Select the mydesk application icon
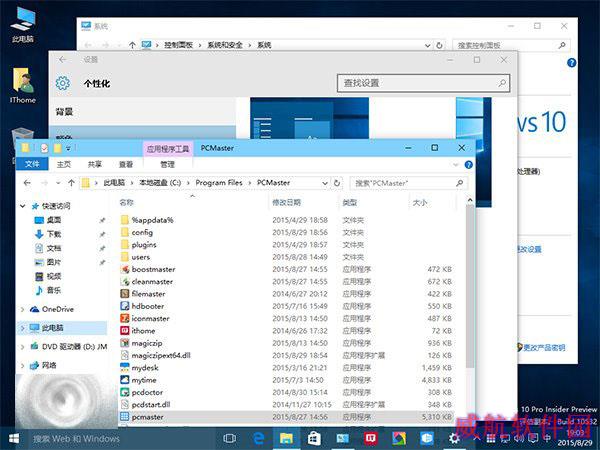Screen dimensions: 600x450 [125, 368]
